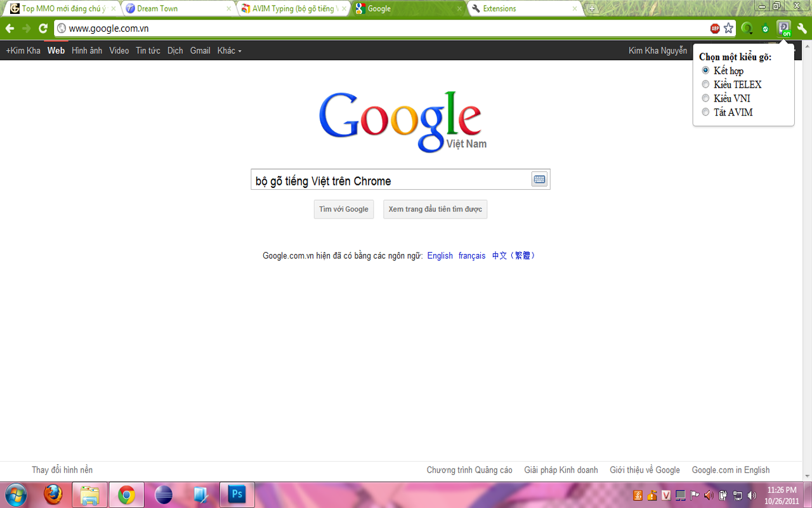This screenshot has height=508, width=812.
Task: Expand the Khác dropdown in Google bar
Action: click(229, 51)
